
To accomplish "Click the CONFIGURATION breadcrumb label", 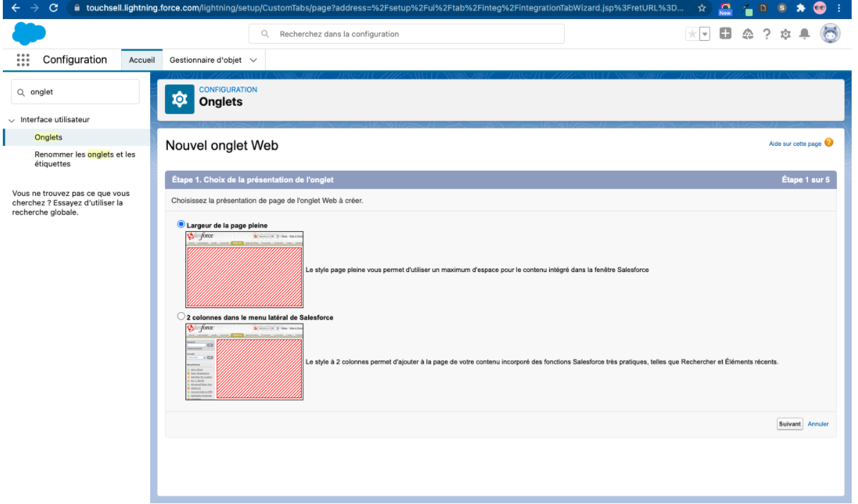I will click(228, 90).
